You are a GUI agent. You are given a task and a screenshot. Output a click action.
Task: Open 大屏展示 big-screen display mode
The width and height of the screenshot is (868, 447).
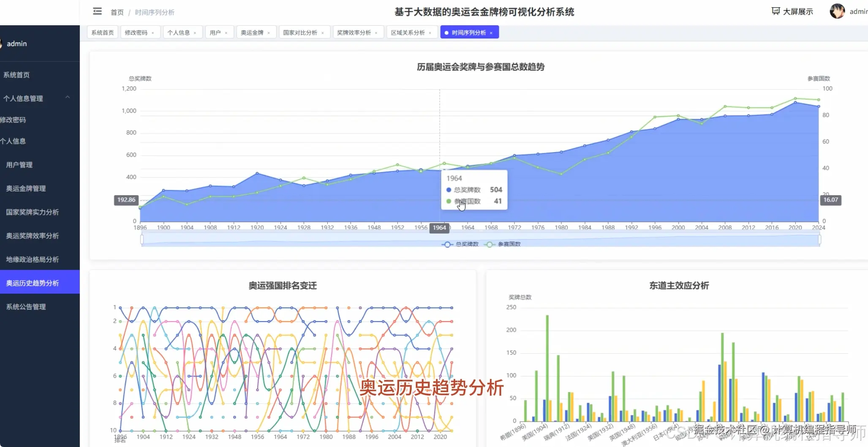pos(792,11)
